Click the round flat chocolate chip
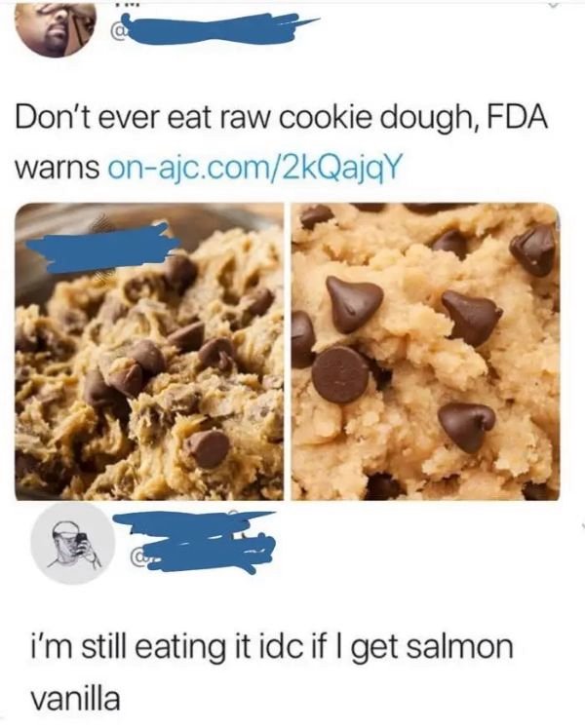Viewport: 585px width, 728px height. 340,374
